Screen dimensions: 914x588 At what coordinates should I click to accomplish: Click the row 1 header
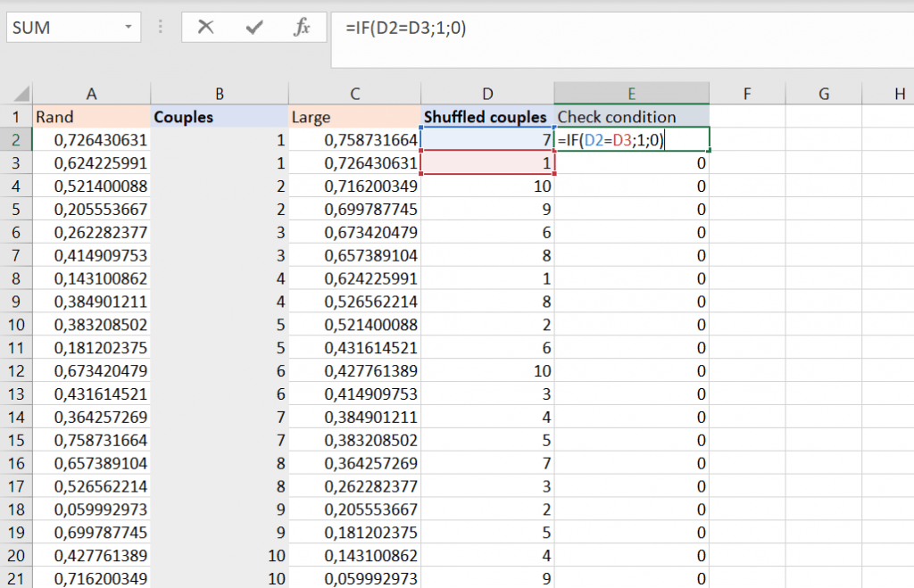(x=15, y=117)
